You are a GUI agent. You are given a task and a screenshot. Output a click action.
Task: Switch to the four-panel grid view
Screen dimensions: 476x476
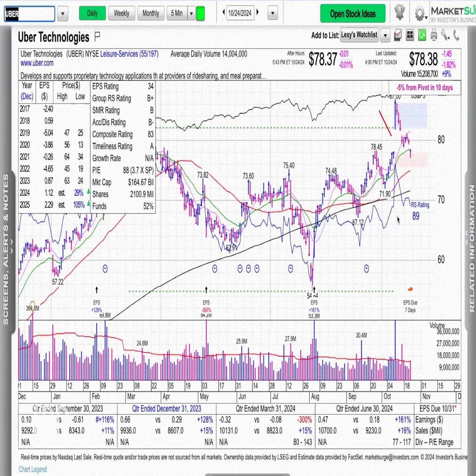(x=410, y=35)
